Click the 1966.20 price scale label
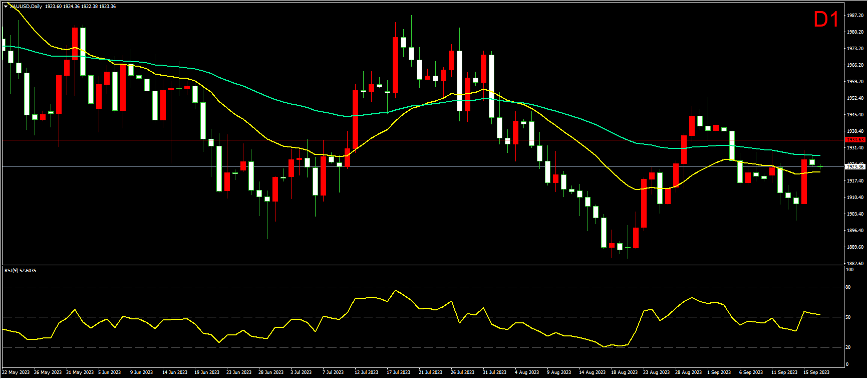 tap(855, 65)
